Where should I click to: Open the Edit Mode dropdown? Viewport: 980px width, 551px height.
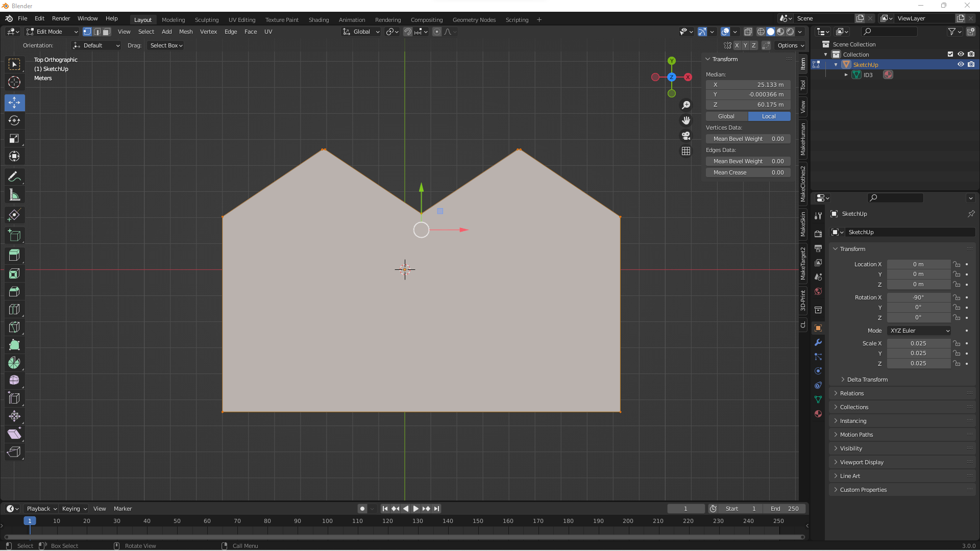52,32
